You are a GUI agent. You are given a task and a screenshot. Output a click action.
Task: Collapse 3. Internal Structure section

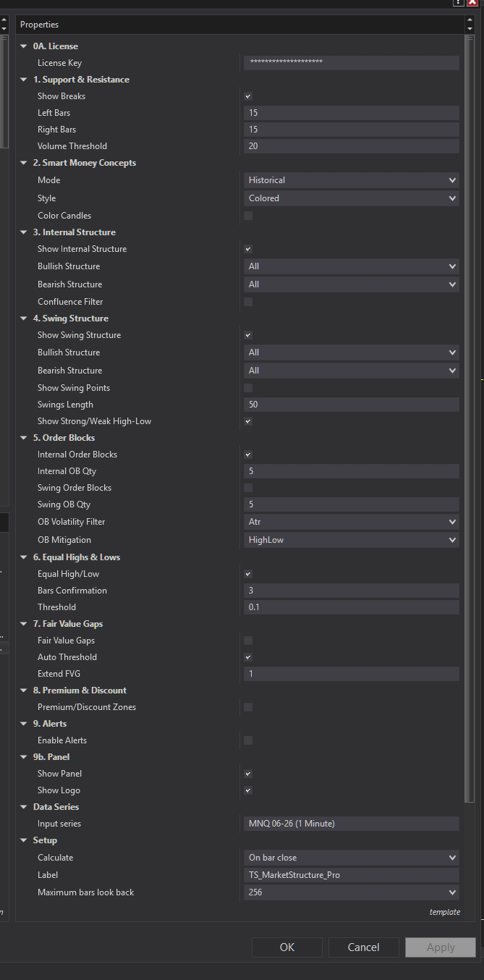tap(24, 232)
